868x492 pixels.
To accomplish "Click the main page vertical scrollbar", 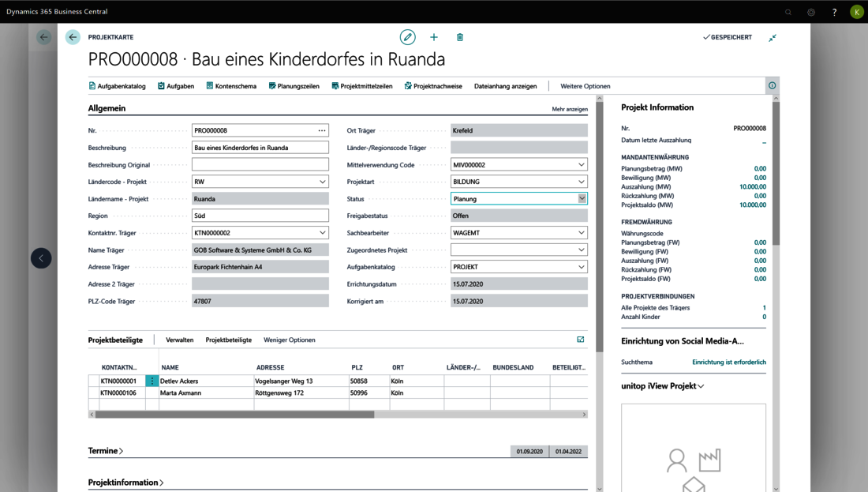I will pos(600,227).
